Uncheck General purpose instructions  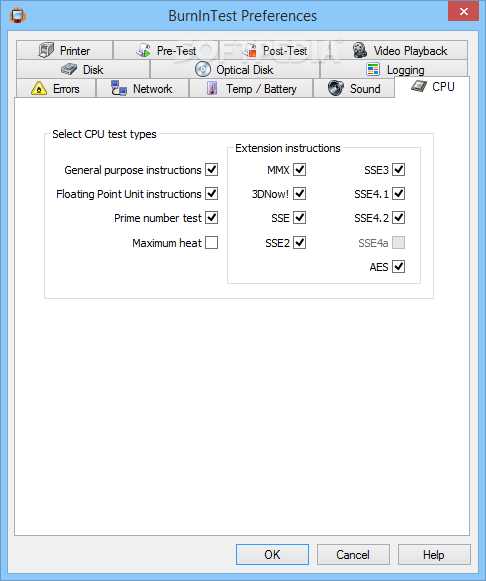point(212,170)
